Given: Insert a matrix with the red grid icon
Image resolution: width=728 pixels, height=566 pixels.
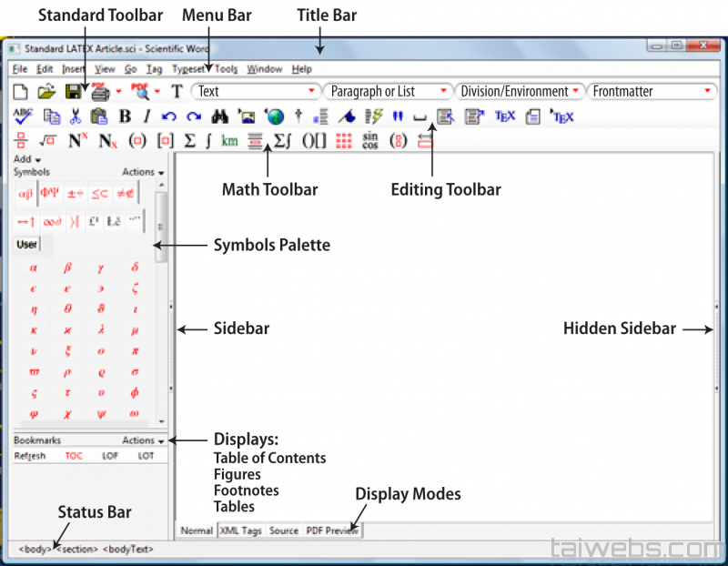Looking at the screenshot, I should click(344, 140).
